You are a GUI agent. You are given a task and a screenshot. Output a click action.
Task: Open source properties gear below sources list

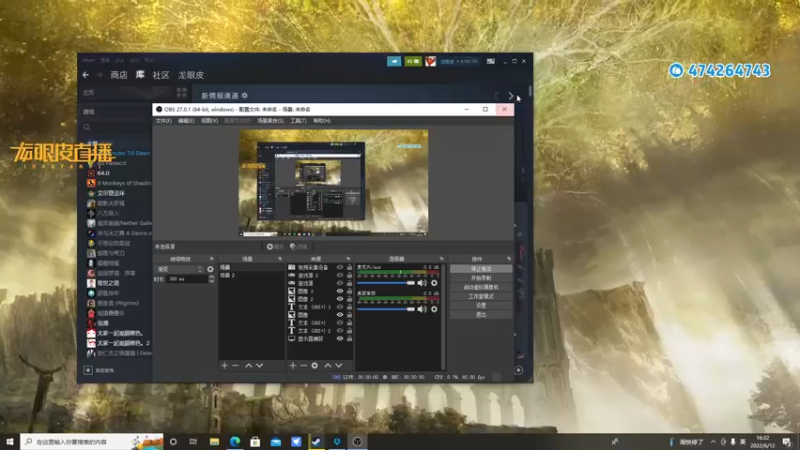315,365
